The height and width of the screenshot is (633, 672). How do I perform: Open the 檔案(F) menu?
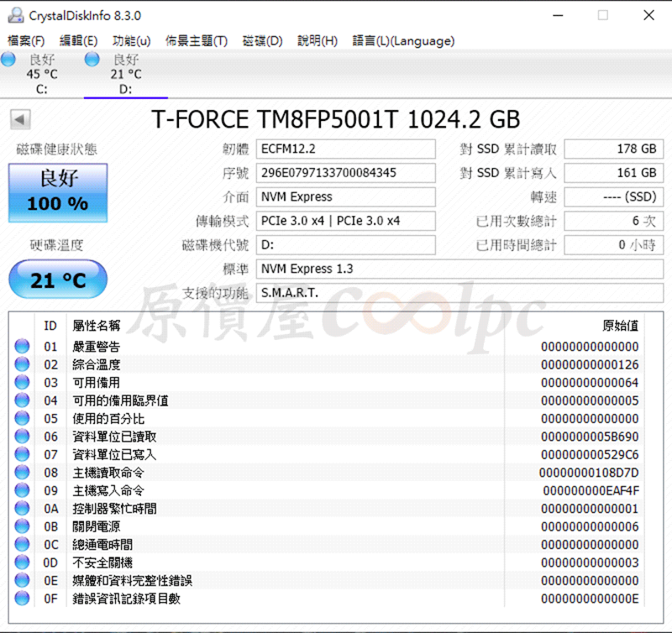pyautogui.click(x=26, y=40)
